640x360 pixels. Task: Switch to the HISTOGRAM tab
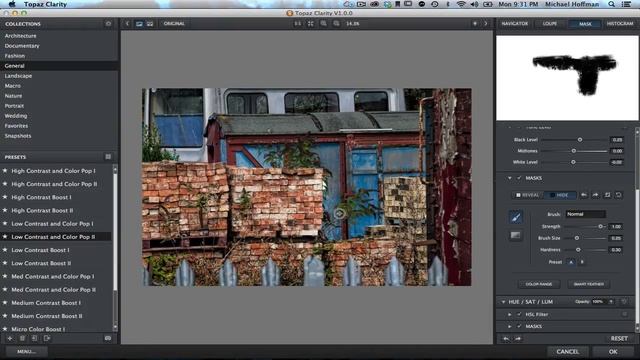click(x=620, y=24)
